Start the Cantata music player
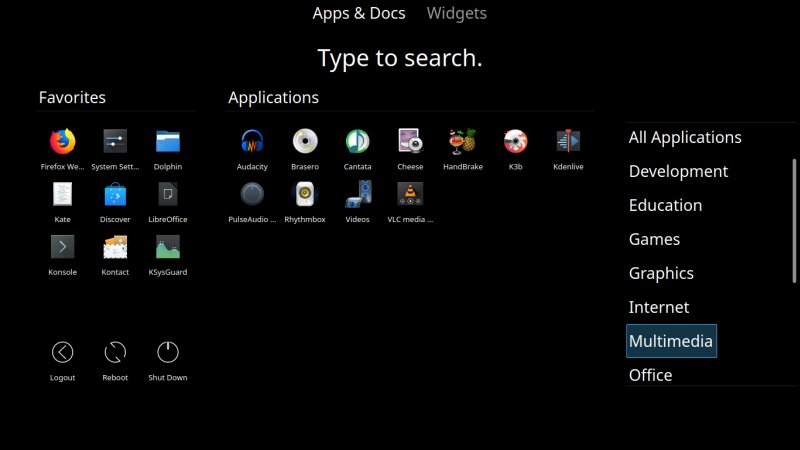The height and width of the screenshot is (450, 800). pyautogui.click(x=357, y=142)
